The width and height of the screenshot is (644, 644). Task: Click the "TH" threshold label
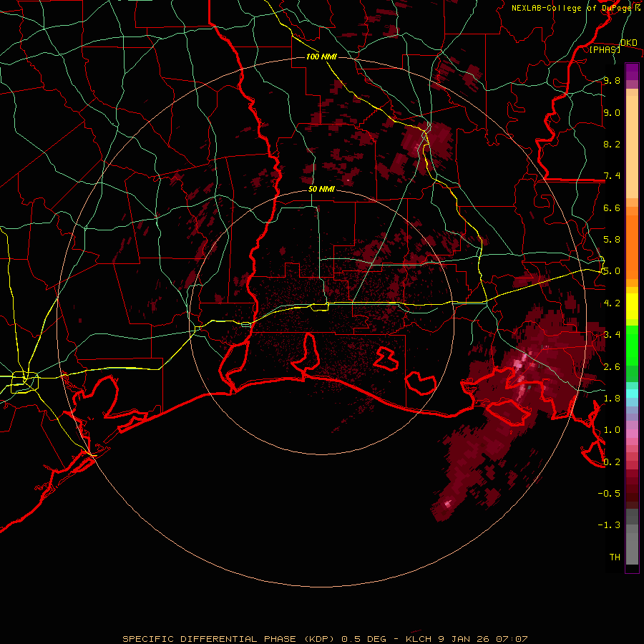point(615,557)
